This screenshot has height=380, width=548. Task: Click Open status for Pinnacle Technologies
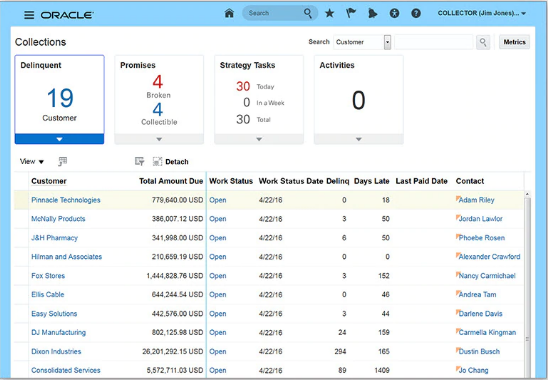click(218, 200)
